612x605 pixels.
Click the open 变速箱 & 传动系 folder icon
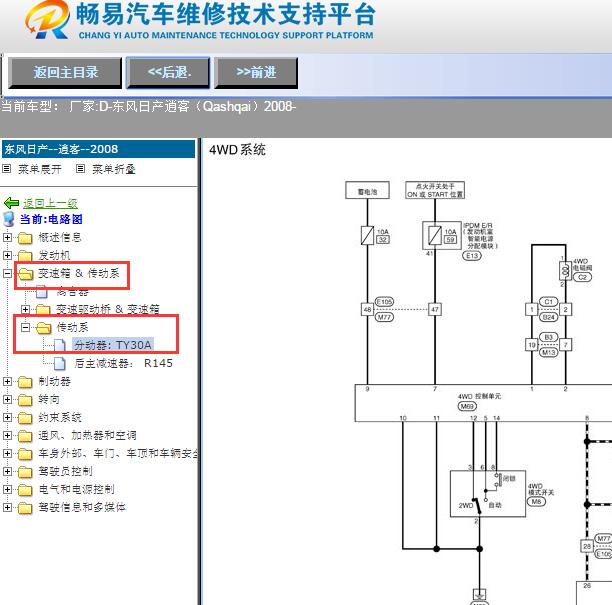26,274
